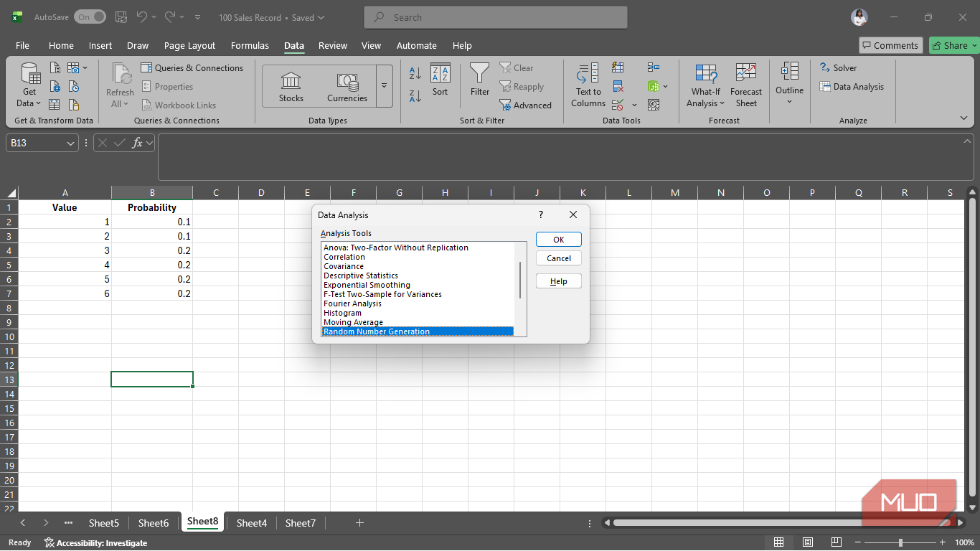Choose the Currencies data type

click(x=347, y=87)
